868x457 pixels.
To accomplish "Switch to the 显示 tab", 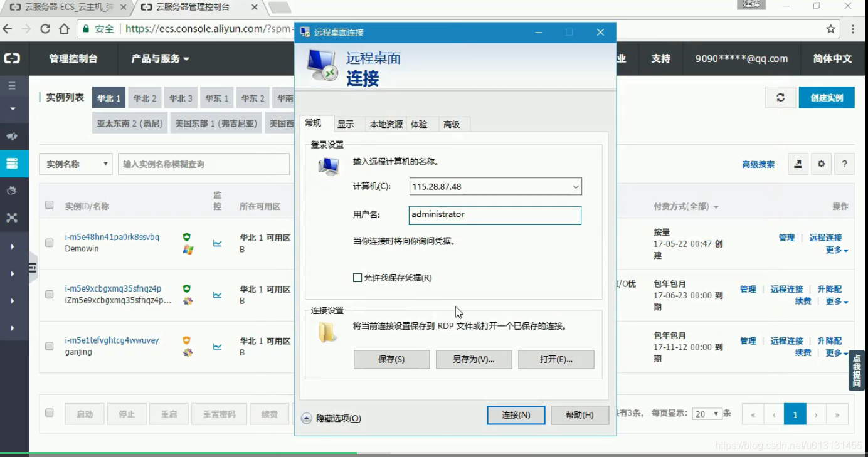I will 346,124.
